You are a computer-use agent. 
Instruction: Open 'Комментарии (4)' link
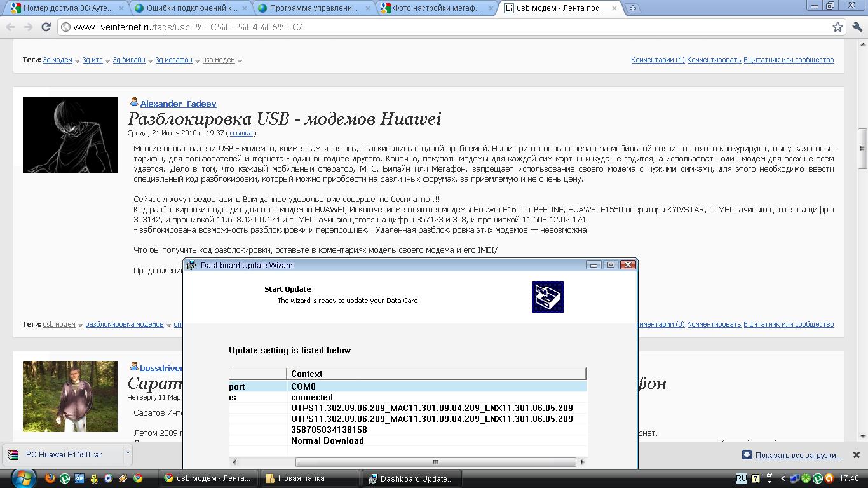point(658,60)
